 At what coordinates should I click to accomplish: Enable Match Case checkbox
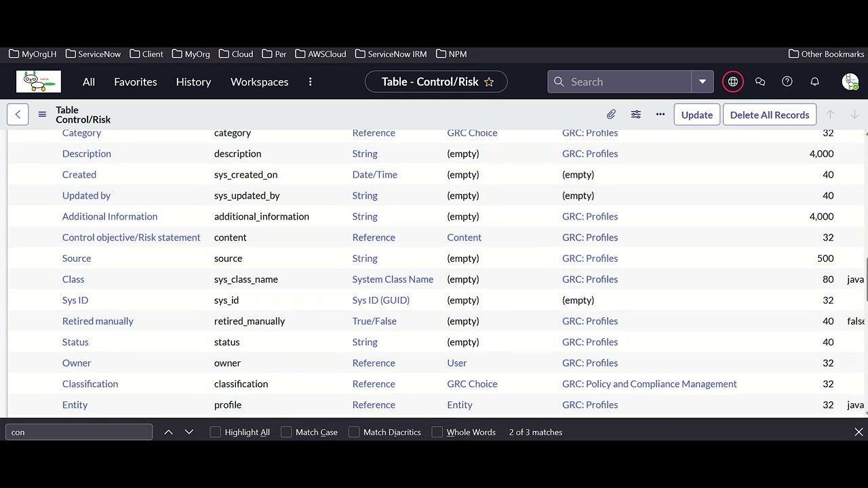[x=286, y=432]
